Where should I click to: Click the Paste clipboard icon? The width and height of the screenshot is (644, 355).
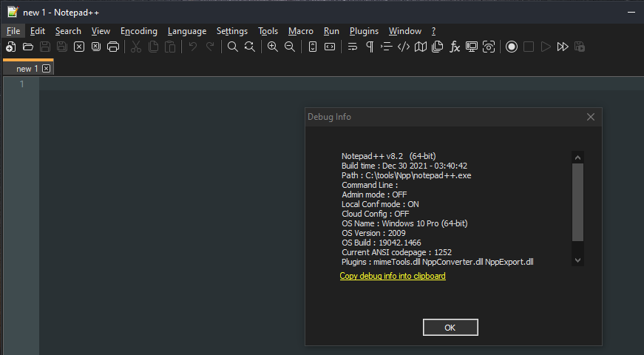[x=170, y=47]
